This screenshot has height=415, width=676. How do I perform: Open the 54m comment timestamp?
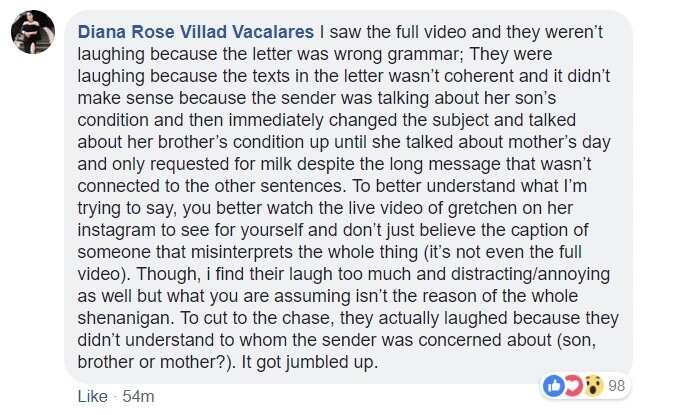tap(138, 396)
